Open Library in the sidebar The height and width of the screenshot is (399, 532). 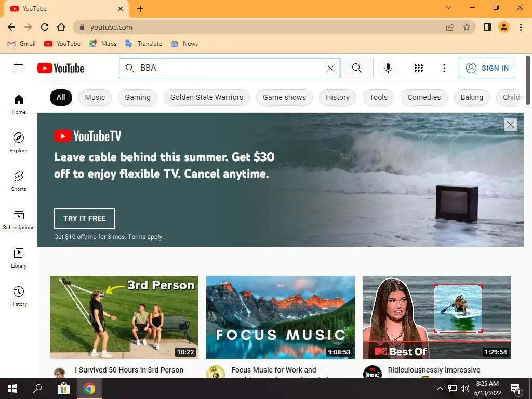click(19, 258)
